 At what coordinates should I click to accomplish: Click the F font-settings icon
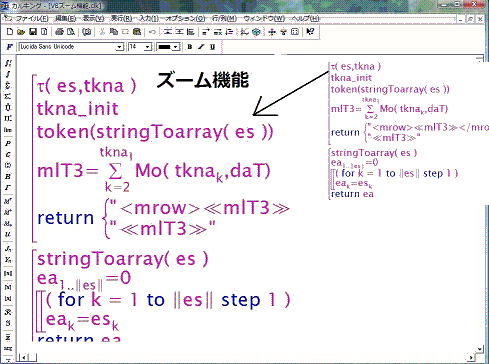pos(9,47)
